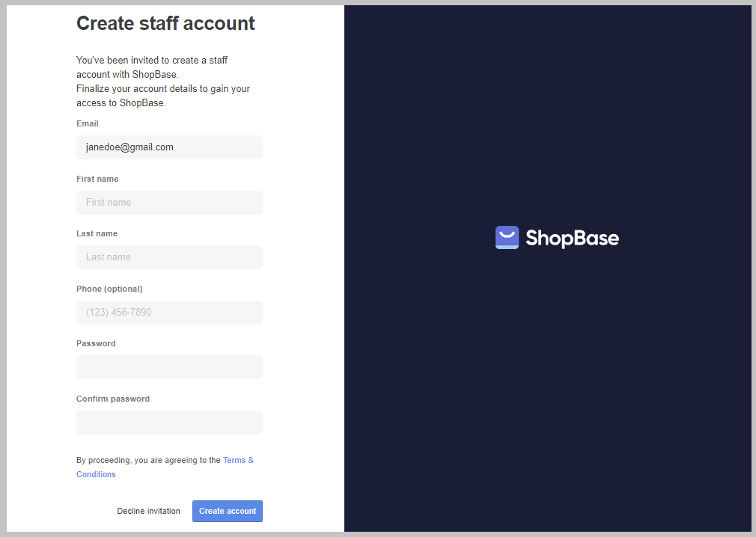
Task: Focus the First name field
Action: [169, 203]
